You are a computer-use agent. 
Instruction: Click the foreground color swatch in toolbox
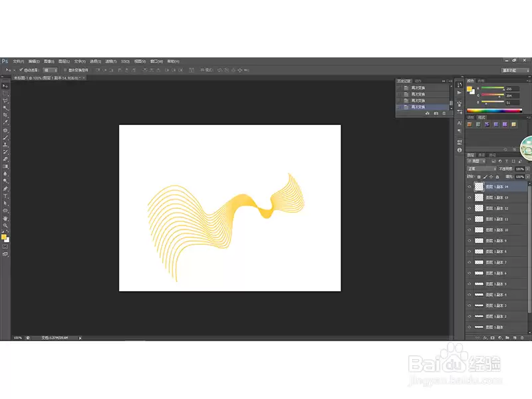point(4,237)
